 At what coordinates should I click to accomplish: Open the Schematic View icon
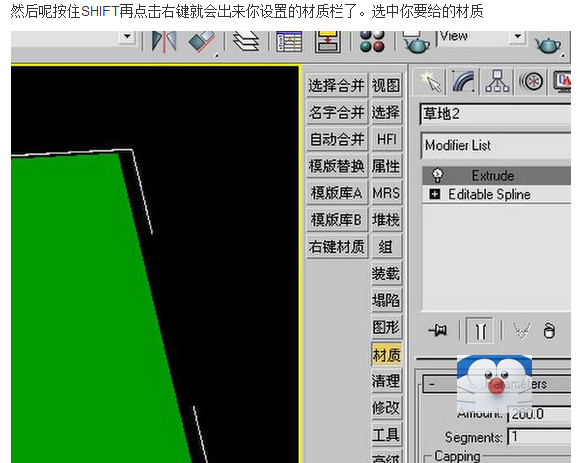[327, 42]
